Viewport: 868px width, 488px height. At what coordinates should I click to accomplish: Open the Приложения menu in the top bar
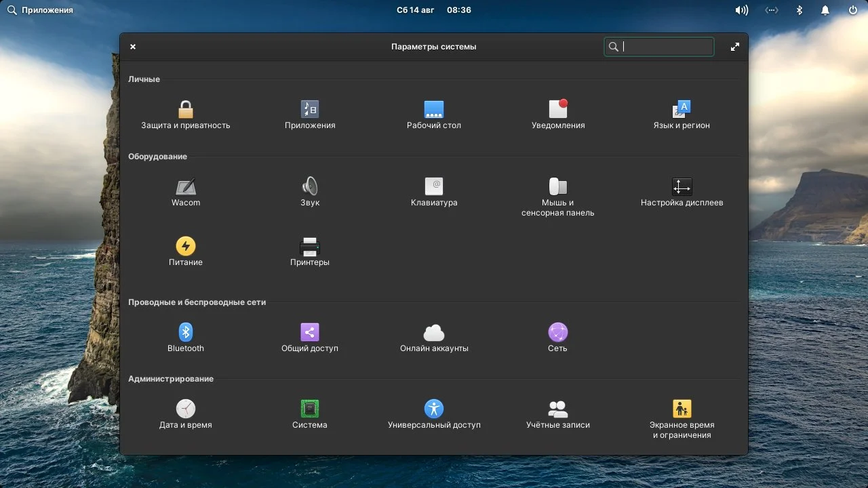point(39,9)
